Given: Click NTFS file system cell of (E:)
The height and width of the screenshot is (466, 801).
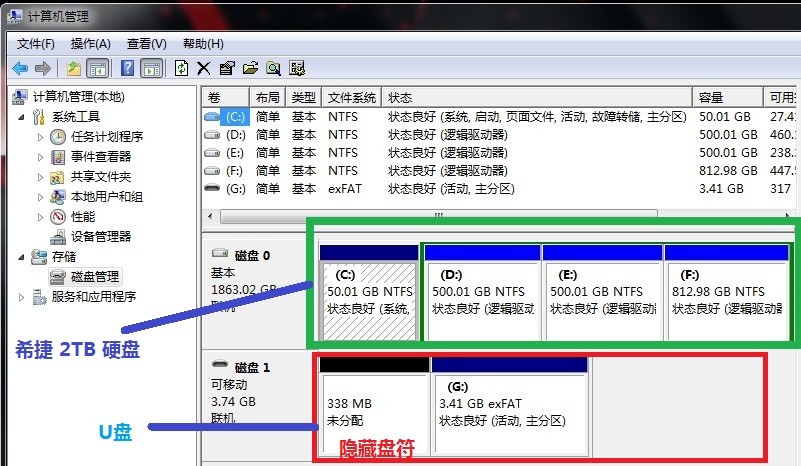Looking at the screenshot, I should 343,153.
